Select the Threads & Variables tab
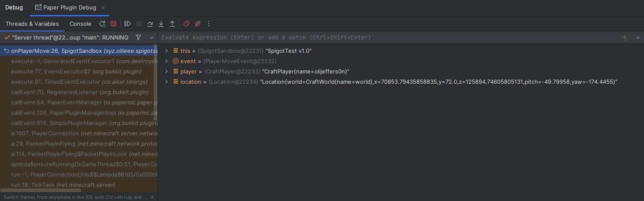 (x=32, y=24)
